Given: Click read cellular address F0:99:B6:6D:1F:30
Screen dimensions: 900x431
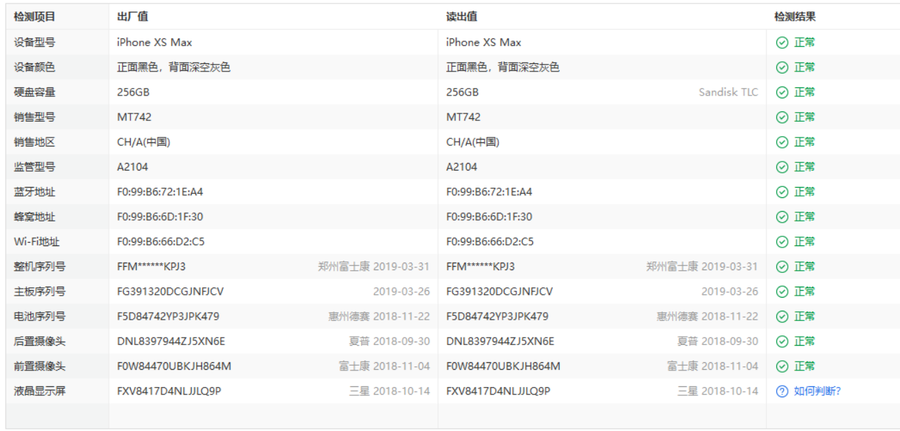Looking at the screenshot, I should (489, 217).
